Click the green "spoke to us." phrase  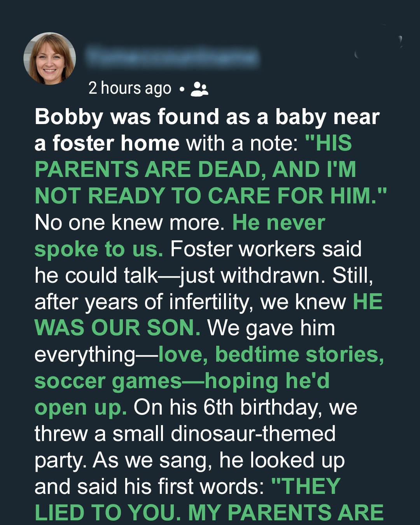99,249
